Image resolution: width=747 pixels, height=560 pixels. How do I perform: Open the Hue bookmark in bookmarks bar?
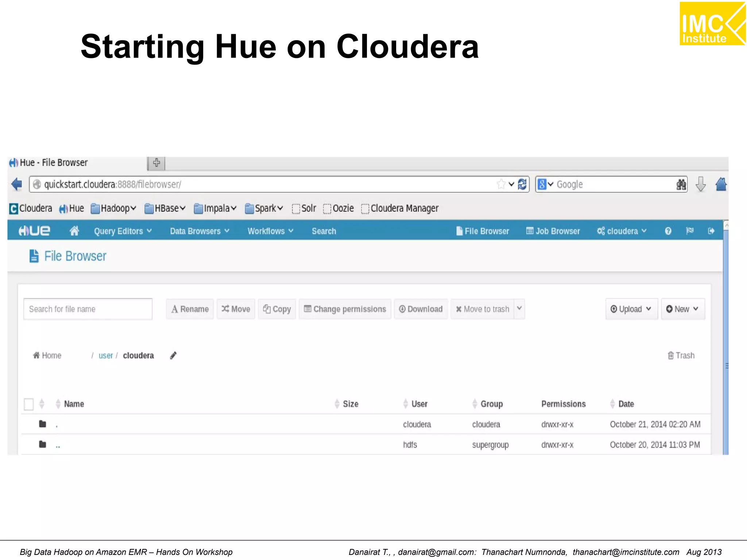71,209
